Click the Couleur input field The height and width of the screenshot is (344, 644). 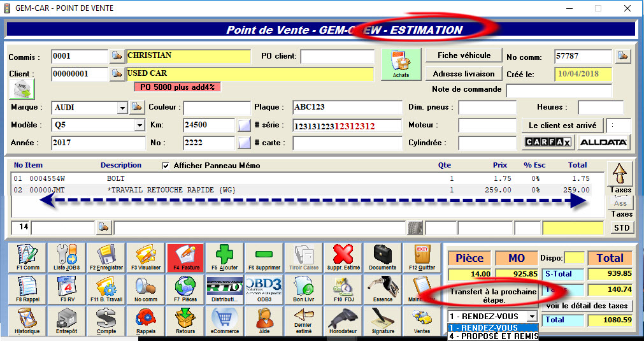coord(217,108)
